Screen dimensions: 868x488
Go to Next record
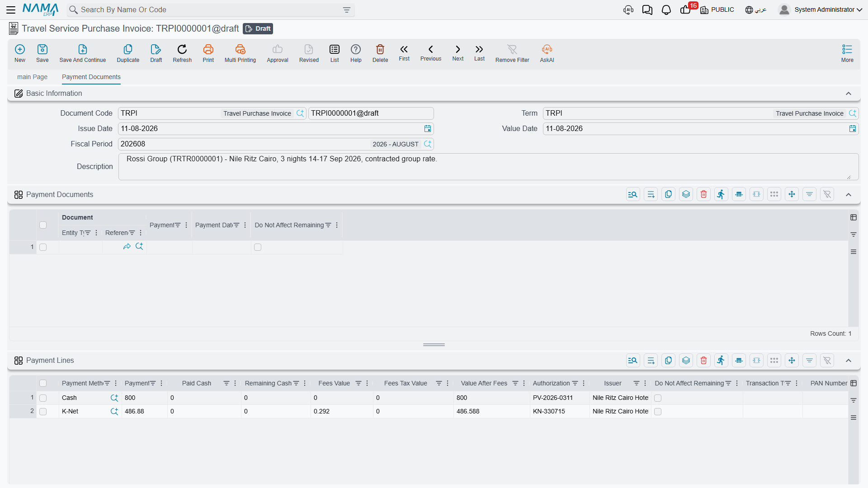(458, 53)
